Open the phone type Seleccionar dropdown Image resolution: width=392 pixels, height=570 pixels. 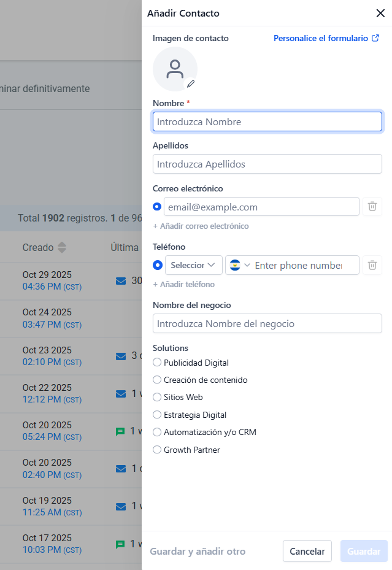(193, 265)
